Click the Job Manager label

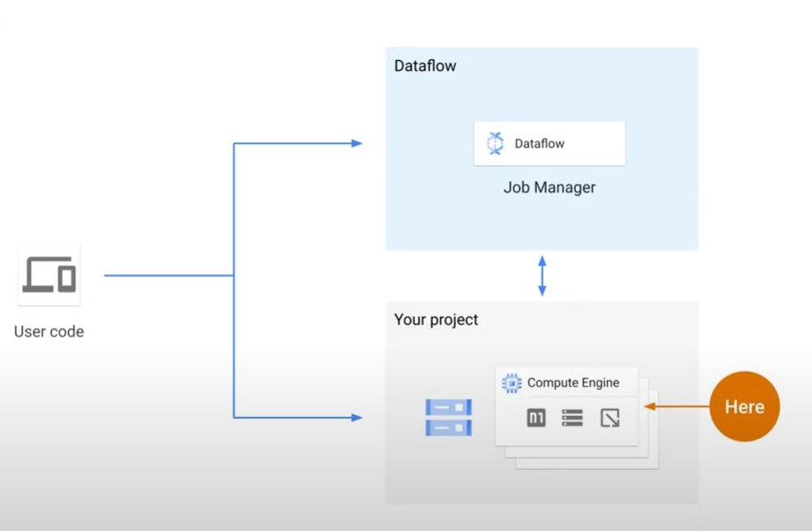point(550,187)
